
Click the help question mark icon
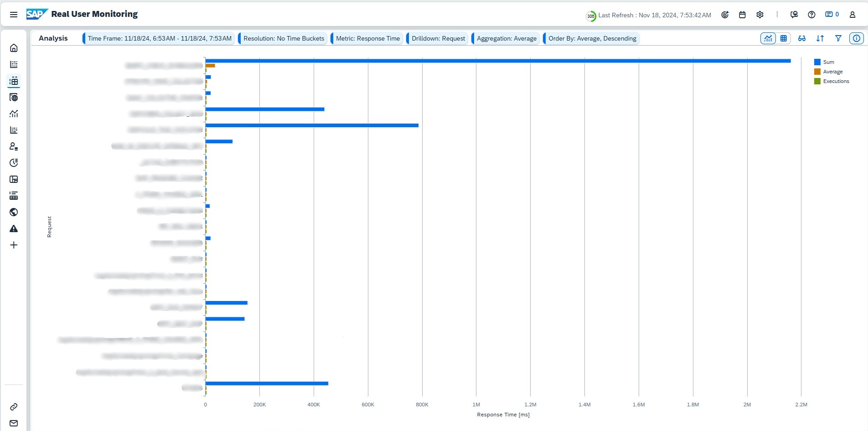point(811,15)
